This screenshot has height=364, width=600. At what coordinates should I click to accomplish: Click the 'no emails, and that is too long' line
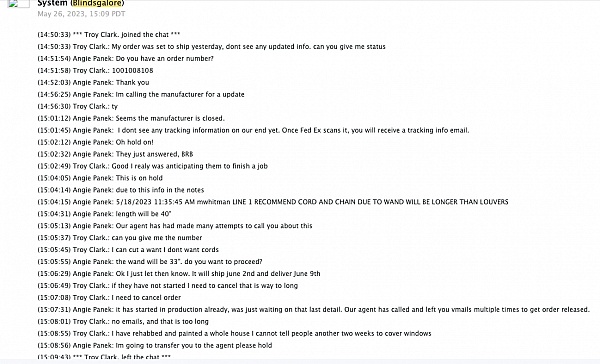coord(123,322)
